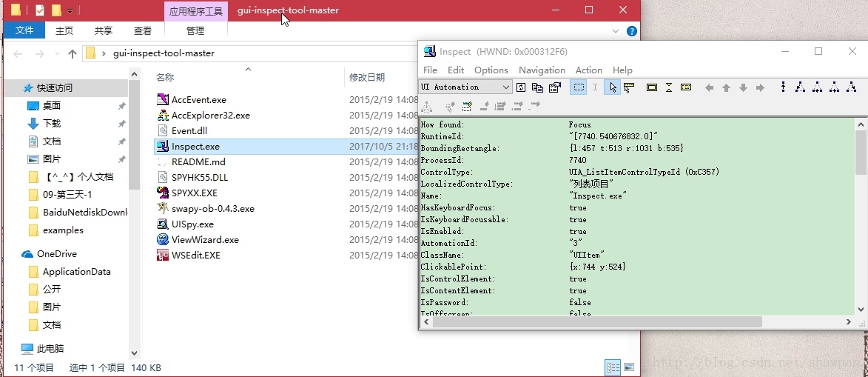Select the WSEdit.EXE file

pyautogui.click(x=195, y=255)
